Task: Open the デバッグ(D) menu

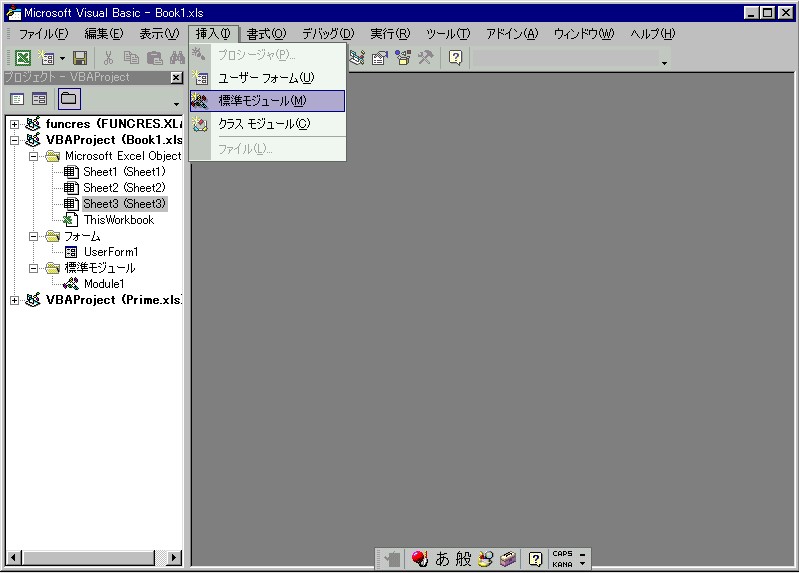Action: [328, 34]
